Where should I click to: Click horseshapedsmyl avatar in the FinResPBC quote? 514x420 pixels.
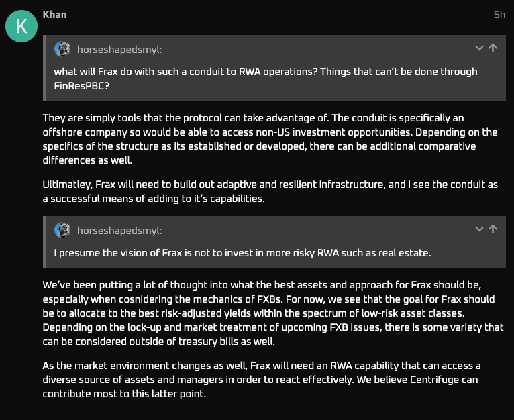[x=62, y=48]
